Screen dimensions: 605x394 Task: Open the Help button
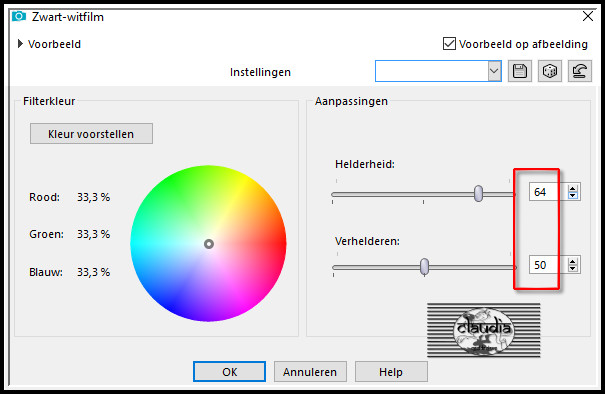[391, 372]
